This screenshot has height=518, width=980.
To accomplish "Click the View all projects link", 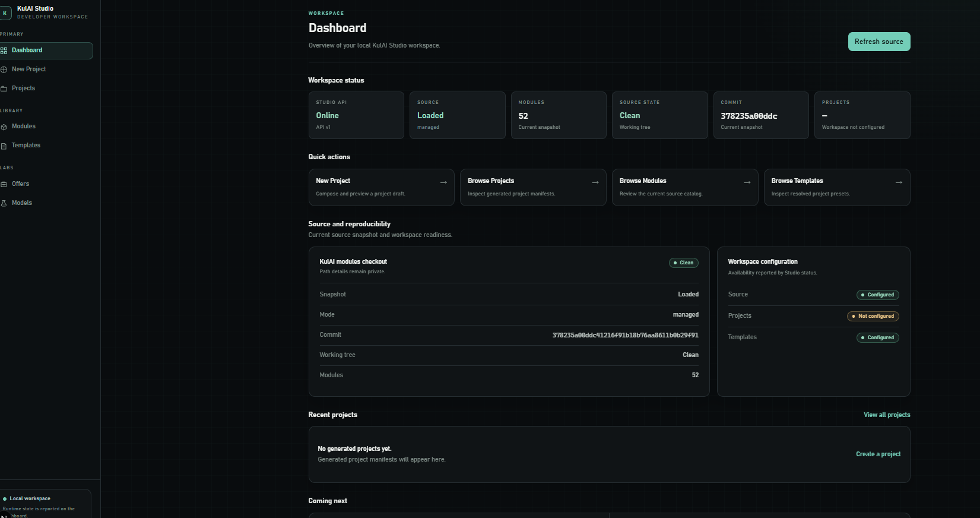I will (x=887, y=415).
